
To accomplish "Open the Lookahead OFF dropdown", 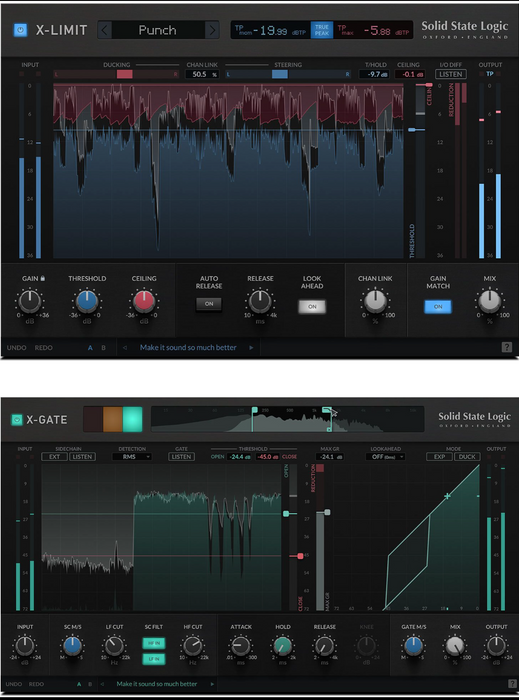I will pyautogui.click(x=386, y=457).
